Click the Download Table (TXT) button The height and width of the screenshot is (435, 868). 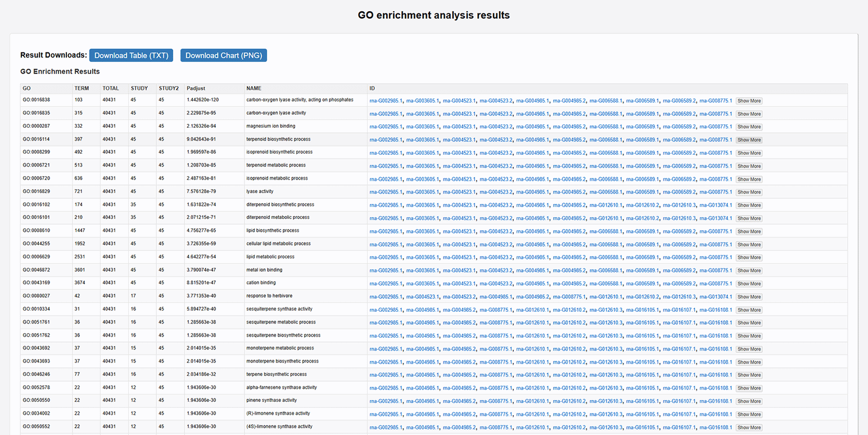coord(131,55)
